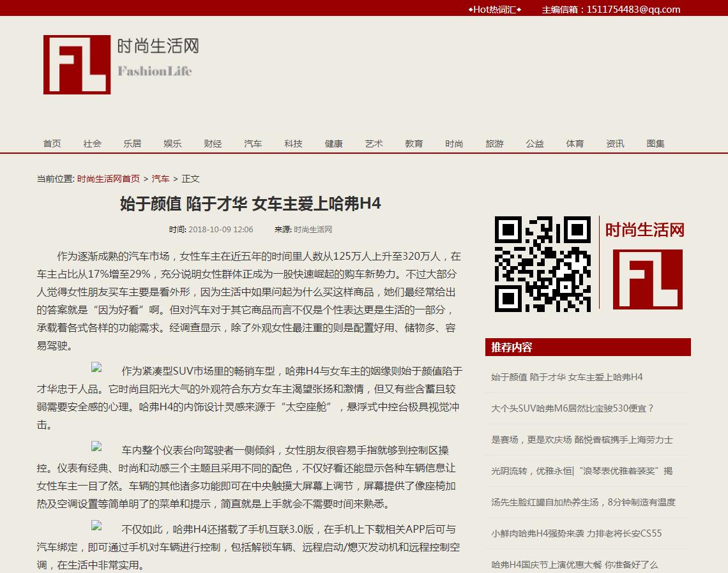Click the Hot热词汇 link in top bar

point(494,10)
